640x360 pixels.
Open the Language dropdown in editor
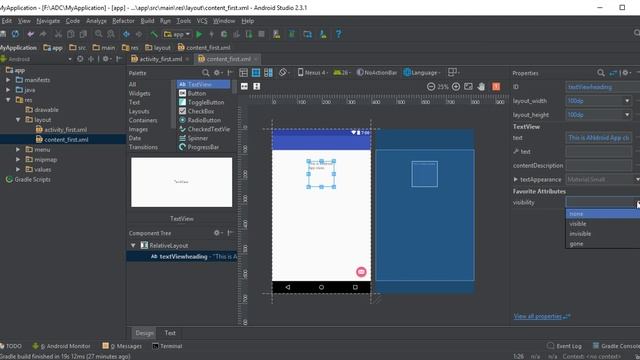[422, 73]
